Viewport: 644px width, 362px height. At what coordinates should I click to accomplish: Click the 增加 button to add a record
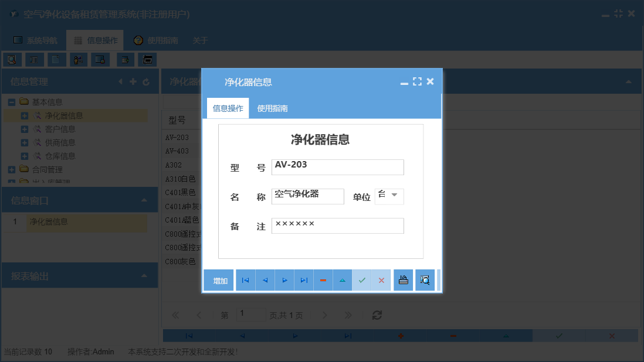point(218,280)
